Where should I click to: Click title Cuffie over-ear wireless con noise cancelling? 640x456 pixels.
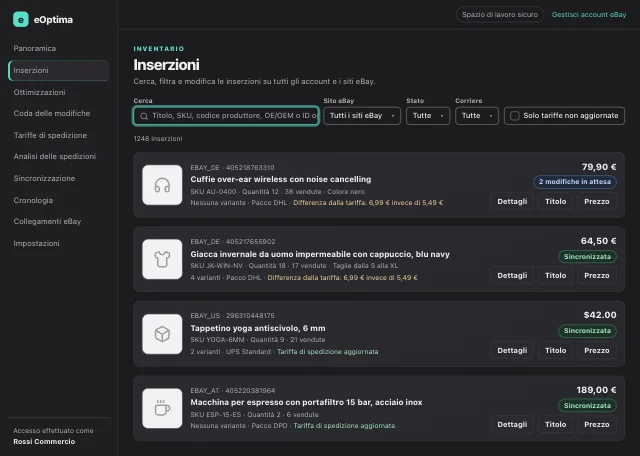[281, 180]
